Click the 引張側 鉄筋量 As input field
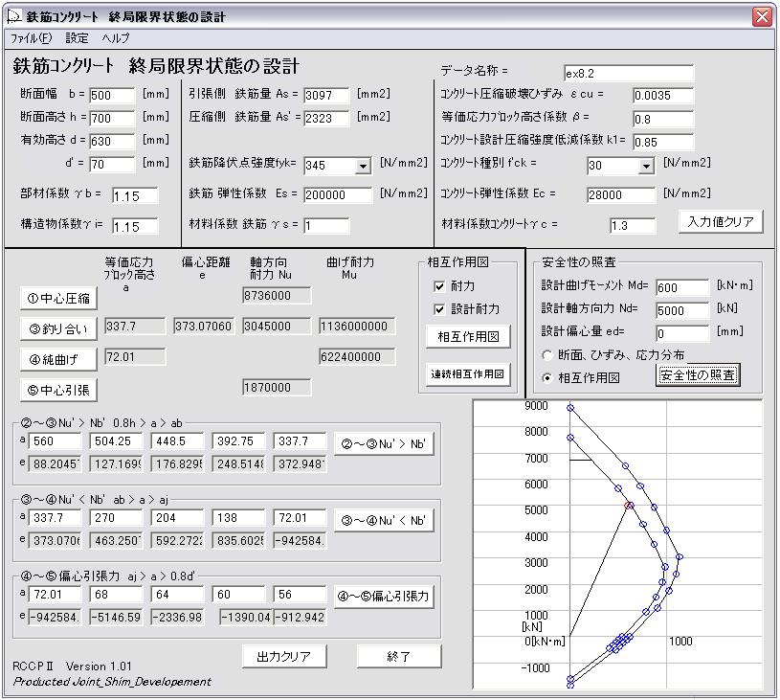 [x=326, y=95]
